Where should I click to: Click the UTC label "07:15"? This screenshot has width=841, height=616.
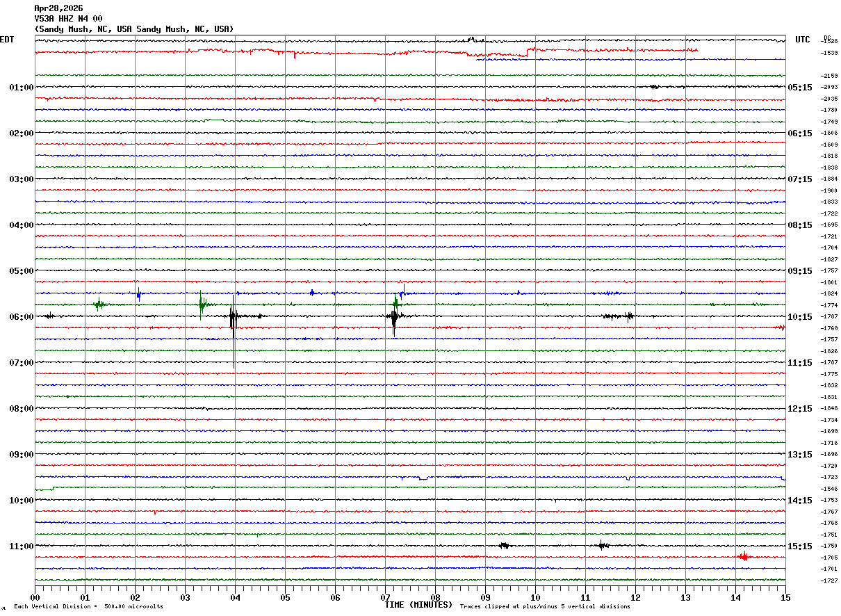(800, 179)
